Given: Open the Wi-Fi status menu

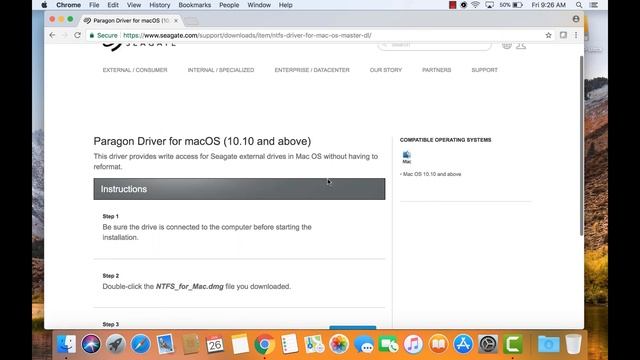Looking at the screenshot, I should pos(475,5).
